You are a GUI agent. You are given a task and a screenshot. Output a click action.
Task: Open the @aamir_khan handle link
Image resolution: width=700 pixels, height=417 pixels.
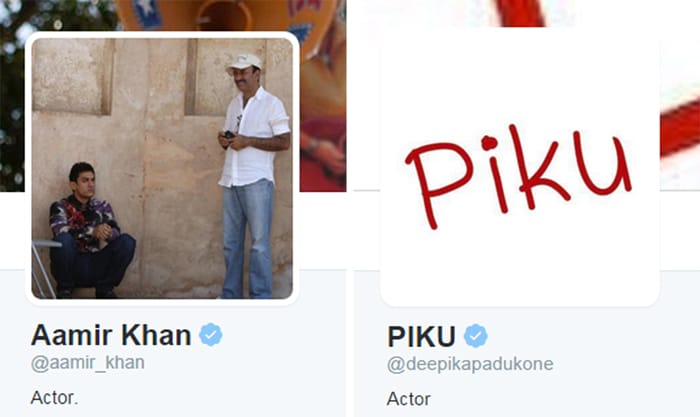pos(88,363)
